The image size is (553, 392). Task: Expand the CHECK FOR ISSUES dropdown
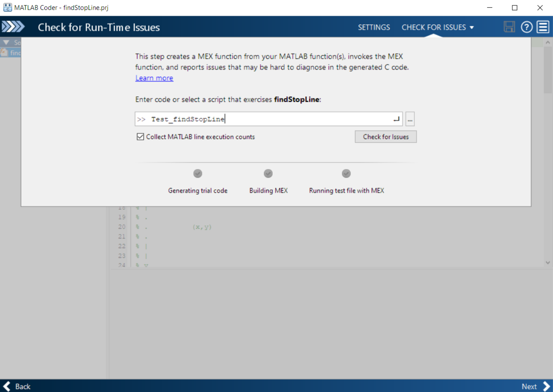click(x=437, y=27)
